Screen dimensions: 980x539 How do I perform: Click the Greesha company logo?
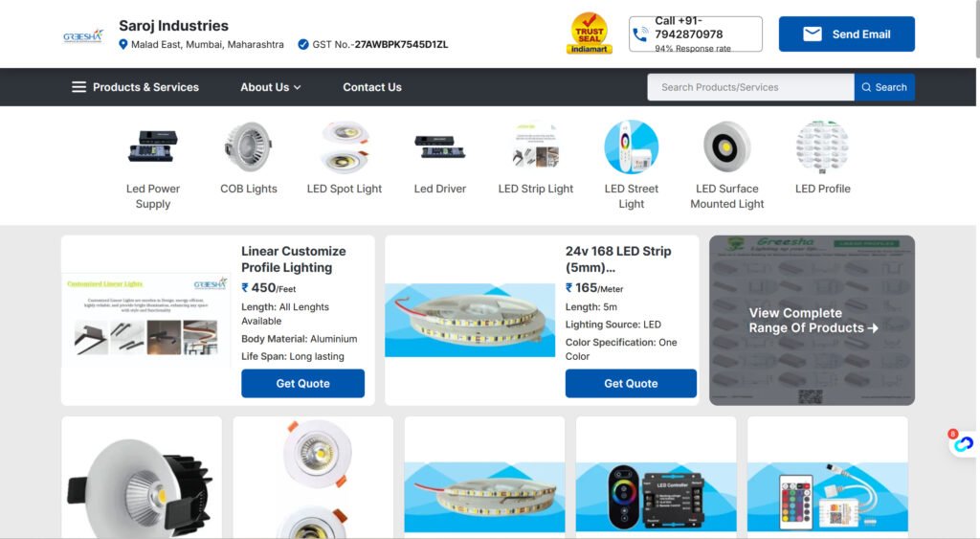point(83,35)
